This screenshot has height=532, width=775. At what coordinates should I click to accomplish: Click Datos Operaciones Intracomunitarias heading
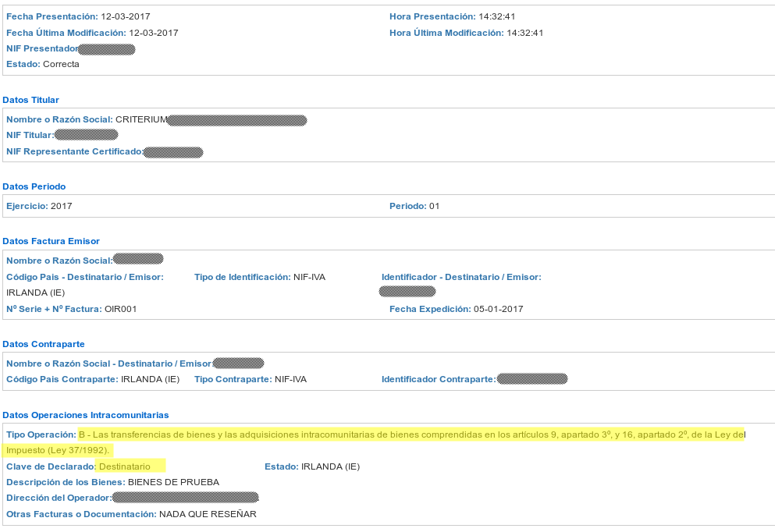point(86,415)
